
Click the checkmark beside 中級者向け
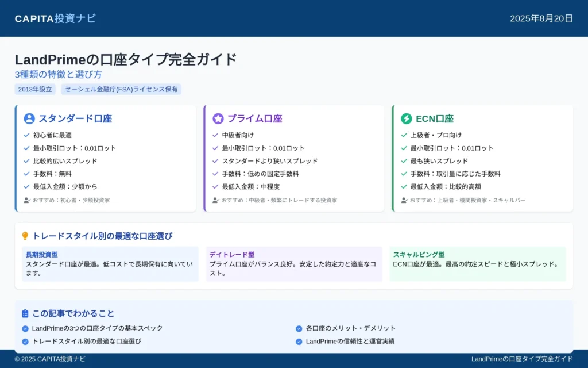click(215, 135)
